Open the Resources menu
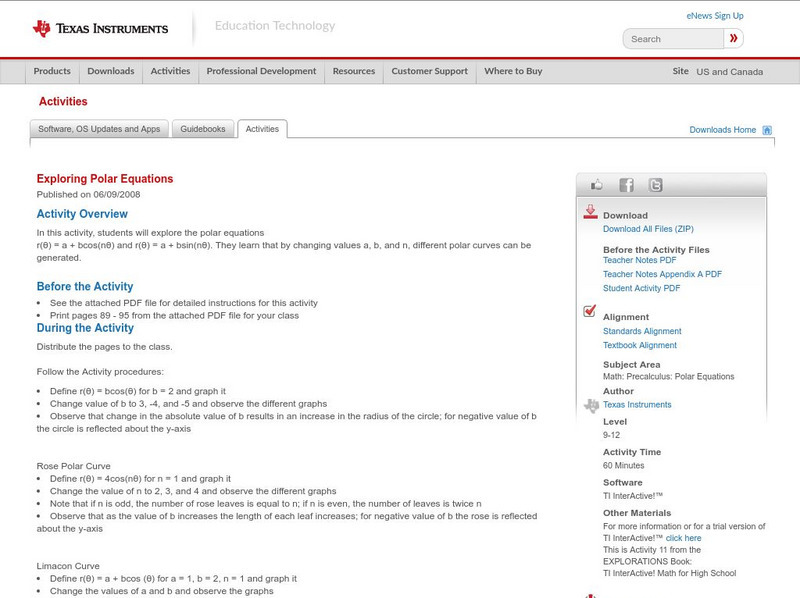800x598 pixels. 354,71
